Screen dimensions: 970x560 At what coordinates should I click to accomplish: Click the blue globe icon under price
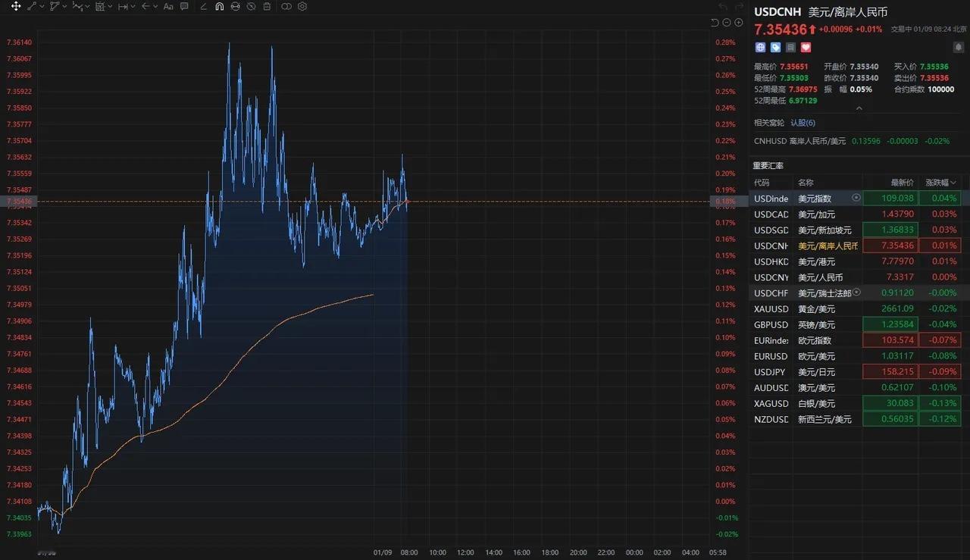pyautogui.click(x=760, y=47)
